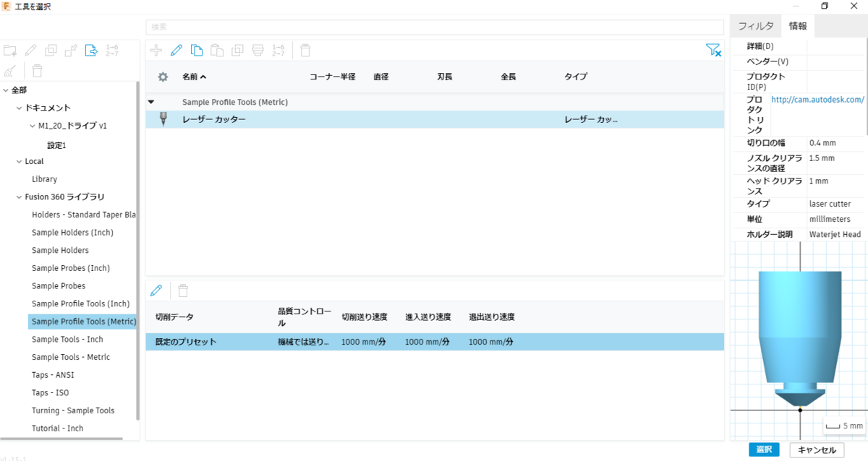
Task: Select Taps - ANSI library
Action: tap(53, 375)
